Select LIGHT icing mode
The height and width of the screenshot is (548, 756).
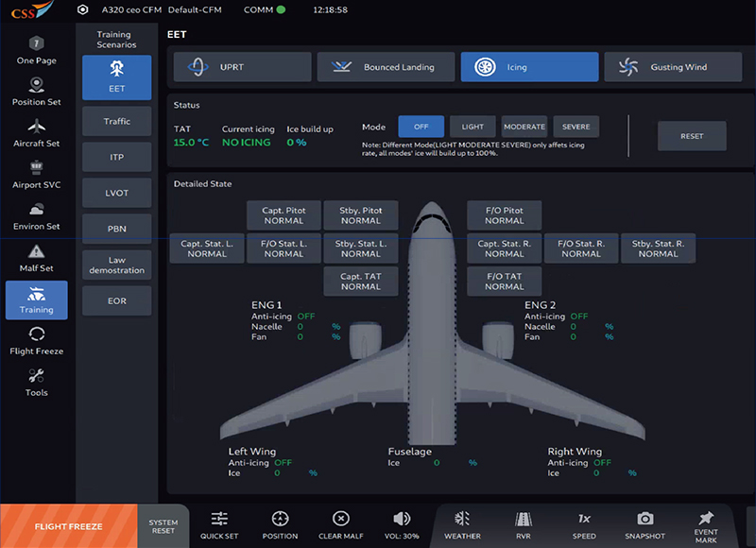pos(472,127)
